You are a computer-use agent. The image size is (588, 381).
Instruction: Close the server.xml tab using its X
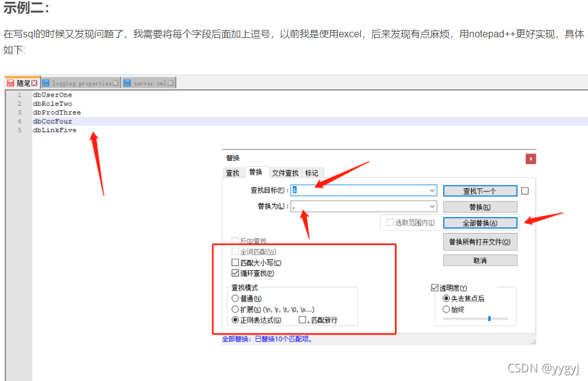(x=171, y=83)
